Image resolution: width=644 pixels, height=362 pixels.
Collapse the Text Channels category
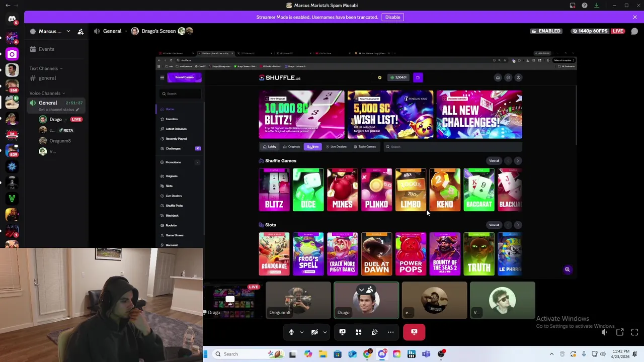[45, 68]
